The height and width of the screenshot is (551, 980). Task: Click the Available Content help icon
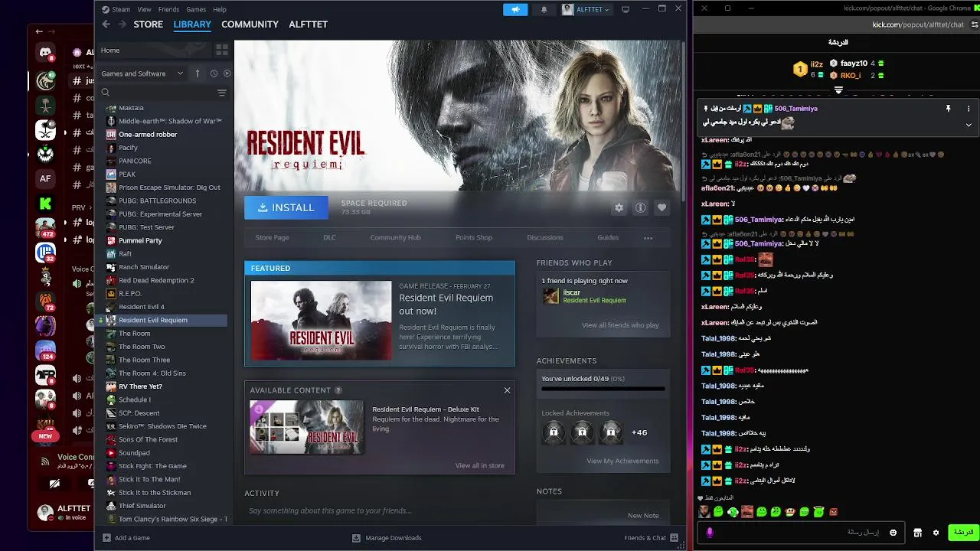[x=338, y=390]
